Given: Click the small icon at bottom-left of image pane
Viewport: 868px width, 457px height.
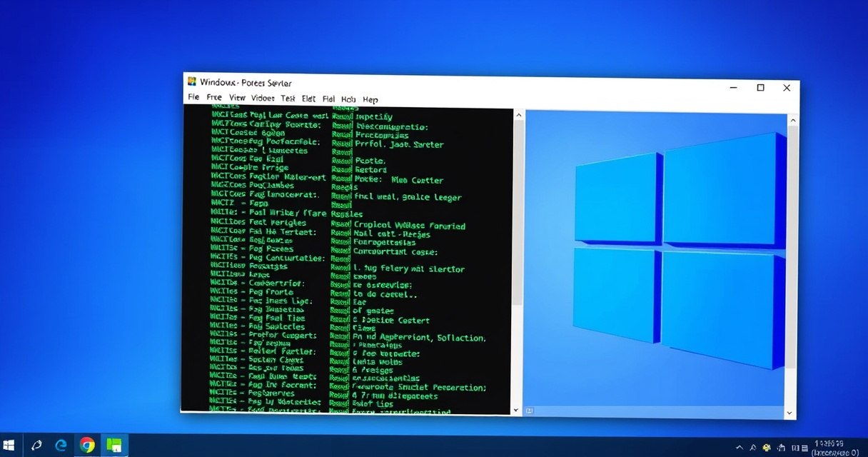Looking at the screenshot, I should (529, 411).
